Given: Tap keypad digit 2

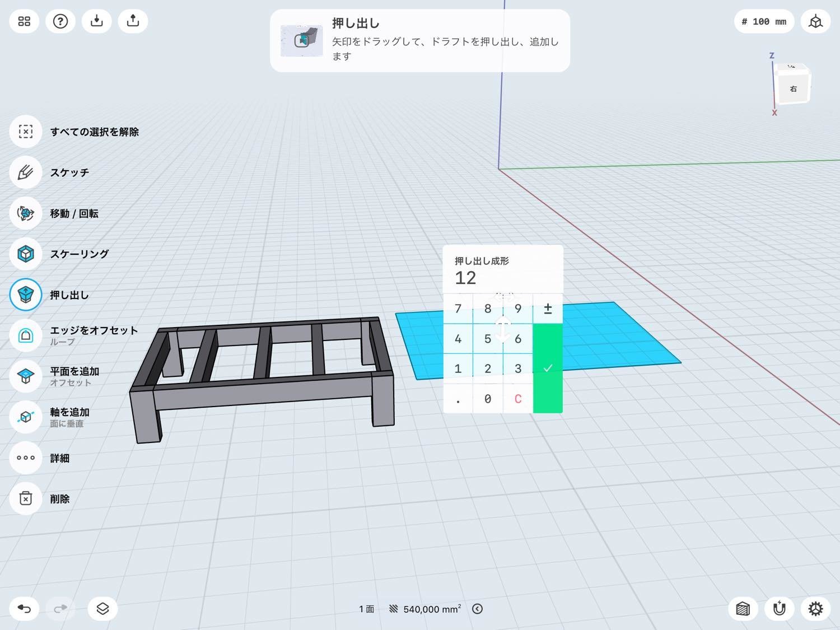Looking at the screenshot, I should [488, 368].
